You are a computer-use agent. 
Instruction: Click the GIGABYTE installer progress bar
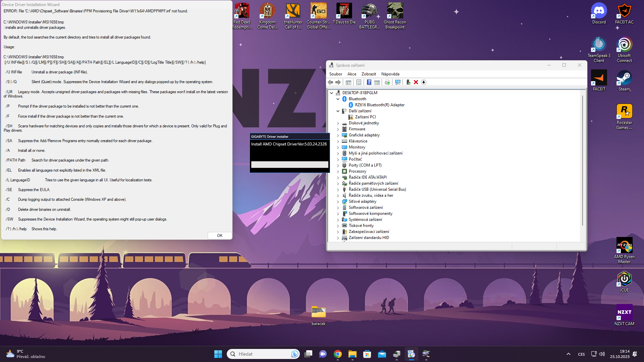289,165
